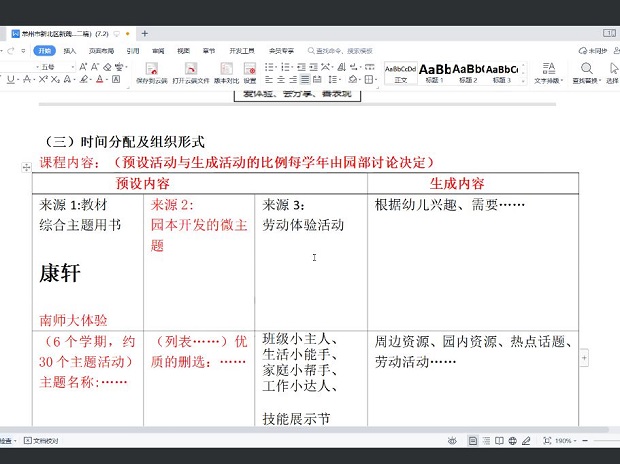Click the distributed alignment icon
The width and height of the screenshot is (620, 464).
317,80
